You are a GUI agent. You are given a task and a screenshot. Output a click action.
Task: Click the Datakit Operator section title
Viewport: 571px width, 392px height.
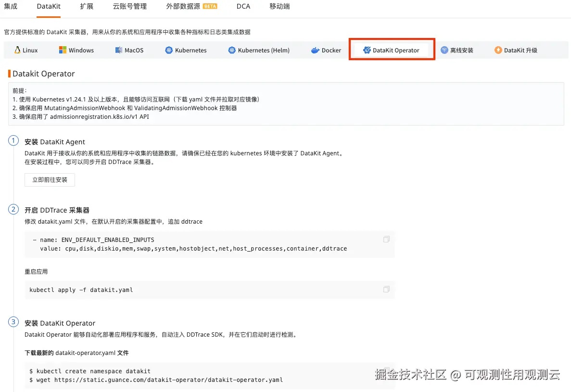pos(43,74)
